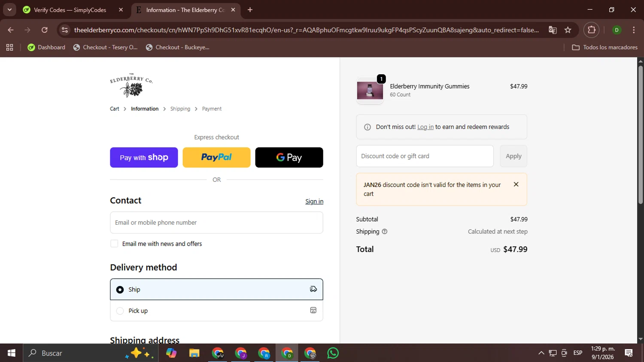Screen dimensions: 644x362
Task: Select Information breadcrumb step
Action: 145,109
